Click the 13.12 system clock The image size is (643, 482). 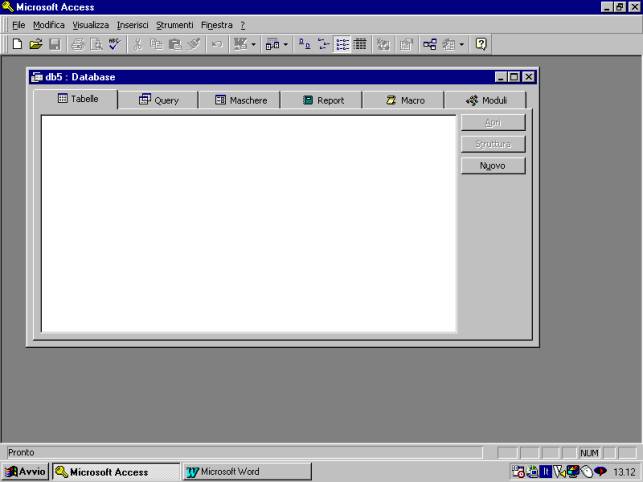tap(625, 472)
